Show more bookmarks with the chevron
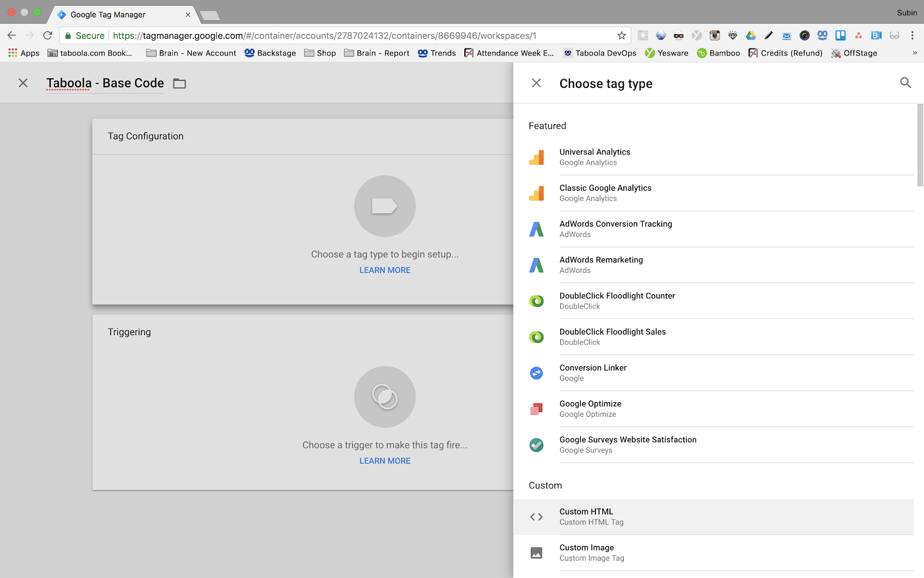Screen dimensions: 924x578 tap(915, 53)
